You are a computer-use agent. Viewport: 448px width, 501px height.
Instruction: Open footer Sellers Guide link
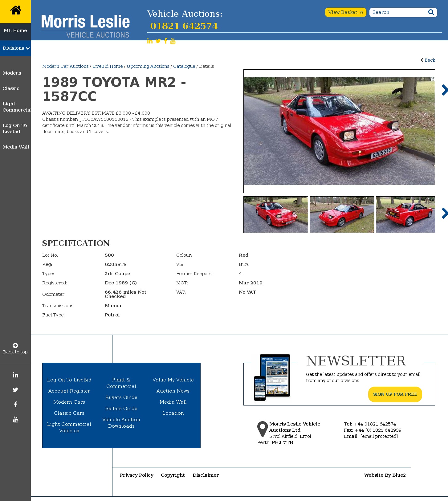click(121, 409)
